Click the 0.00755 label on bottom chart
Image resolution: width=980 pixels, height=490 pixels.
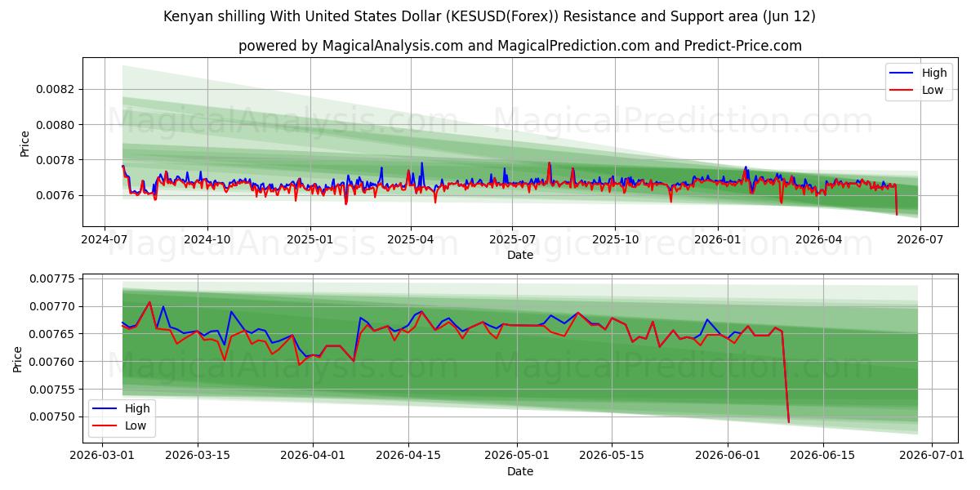coord(51,390)
